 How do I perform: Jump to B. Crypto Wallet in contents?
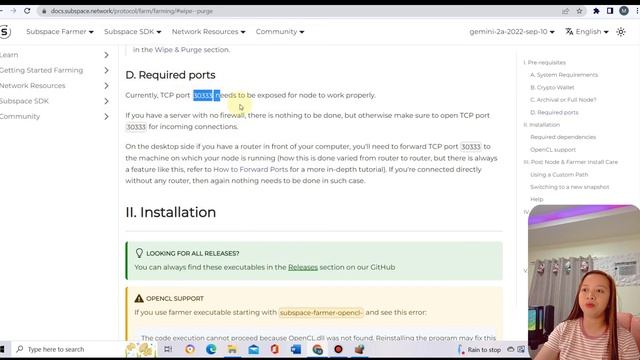[x=552, y=87]
